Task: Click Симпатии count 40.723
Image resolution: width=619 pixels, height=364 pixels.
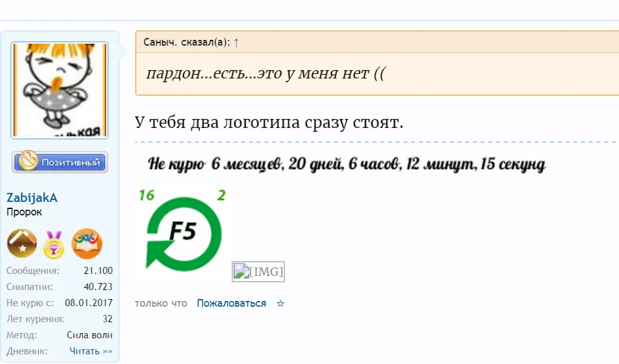Action: (x=98, y=287)
